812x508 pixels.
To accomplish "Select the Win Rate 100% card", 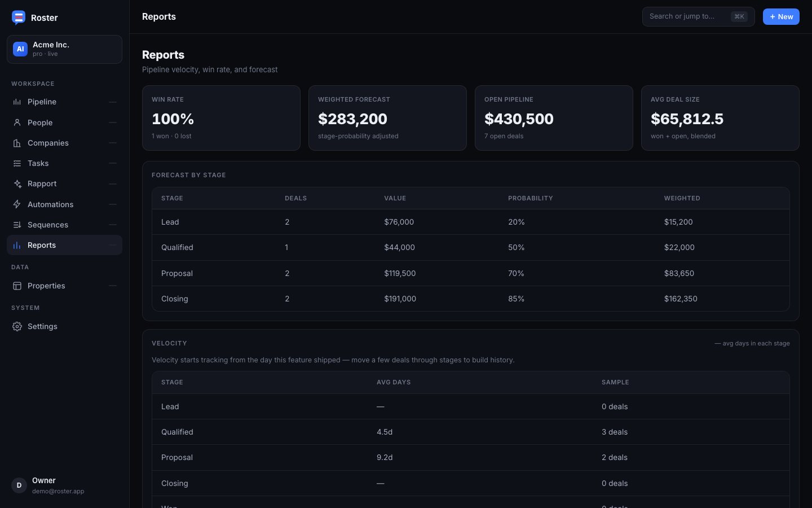I will 221,118.
